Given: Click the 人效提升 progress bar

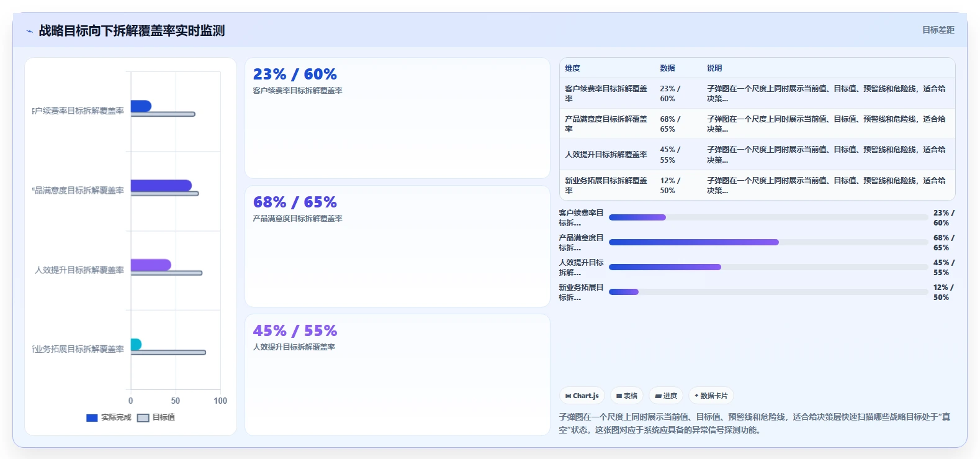Looking at the screenshot, I should 768,267.
